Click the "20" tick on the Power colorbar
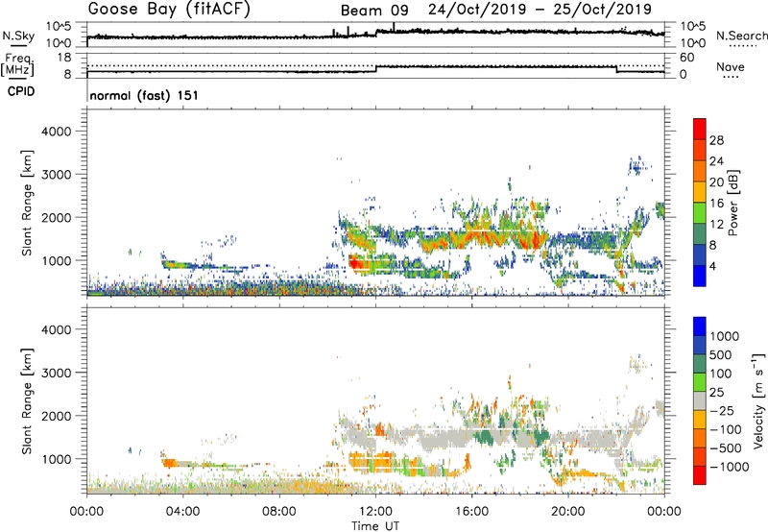This screenshot has width=768, height=532. [716, 182]
